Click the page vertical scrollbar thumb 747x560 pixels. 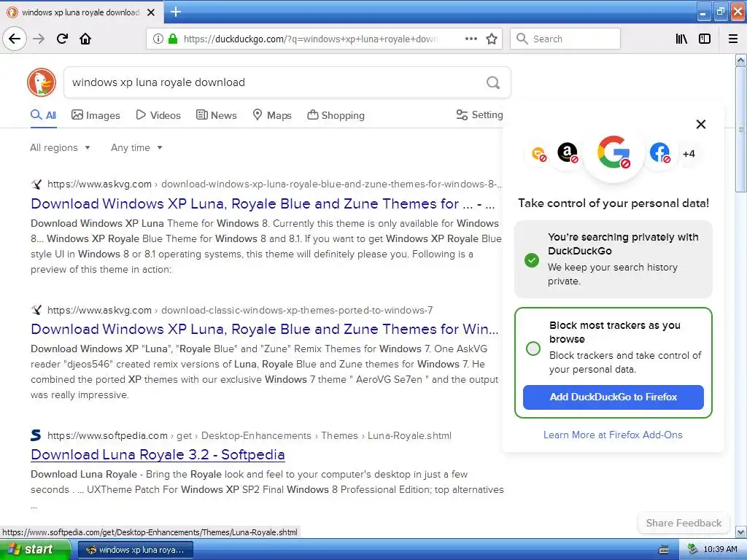741,129
